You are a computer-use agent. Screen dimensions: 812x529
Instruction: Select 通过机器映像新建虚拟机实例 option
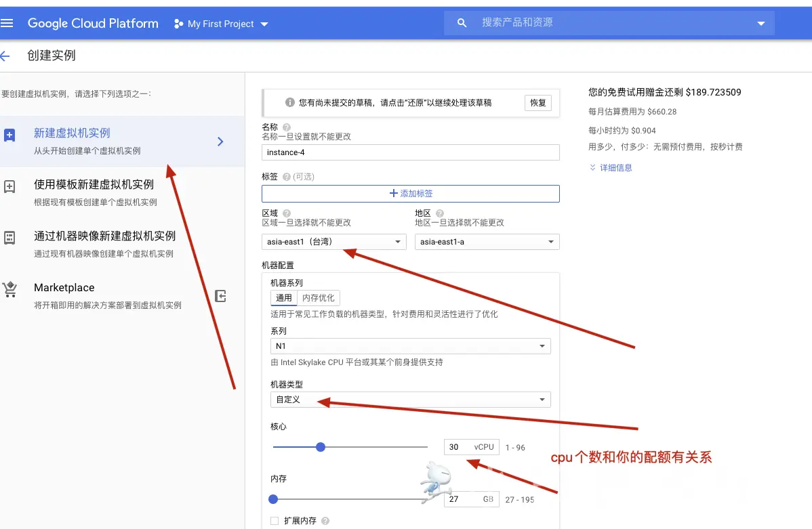pos(122,244)
